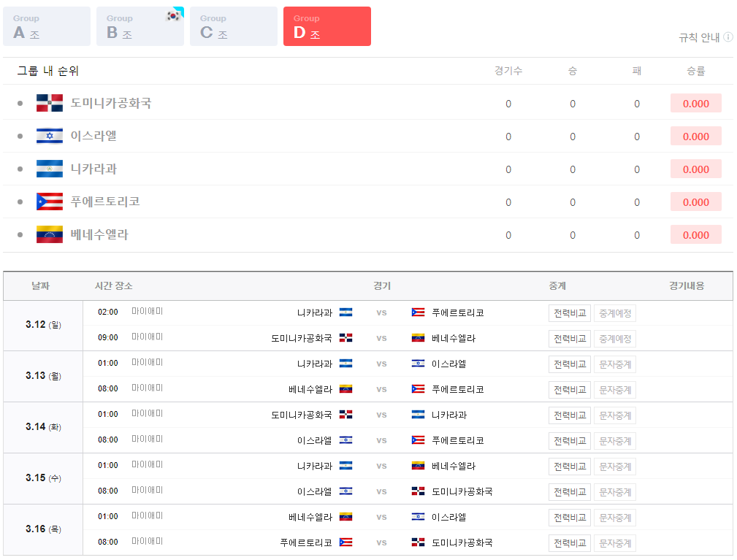The width and height of the screenshot is (737, 560).
Task: Click Israel flag in 3.15 08:00 match
Action: (346, 491)
